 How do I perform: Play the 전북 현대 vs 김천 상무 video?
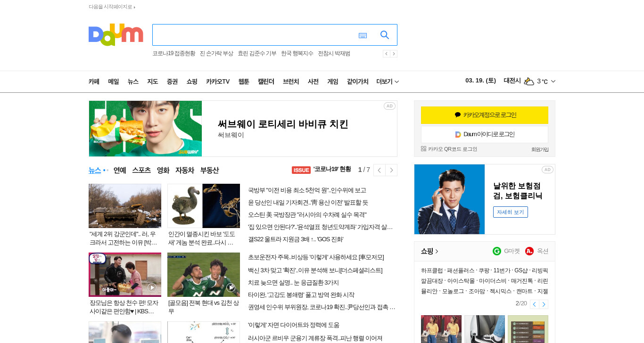click(231, 287)
